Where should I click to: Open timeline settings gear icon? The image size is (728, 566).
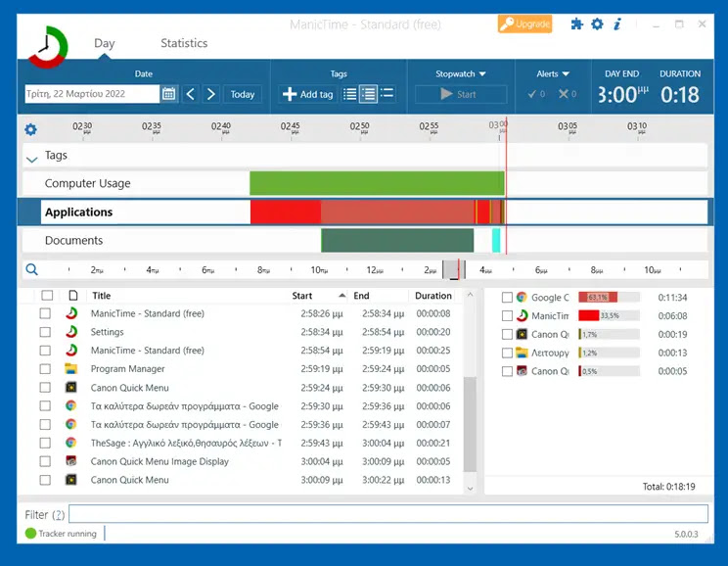[30, 129]
